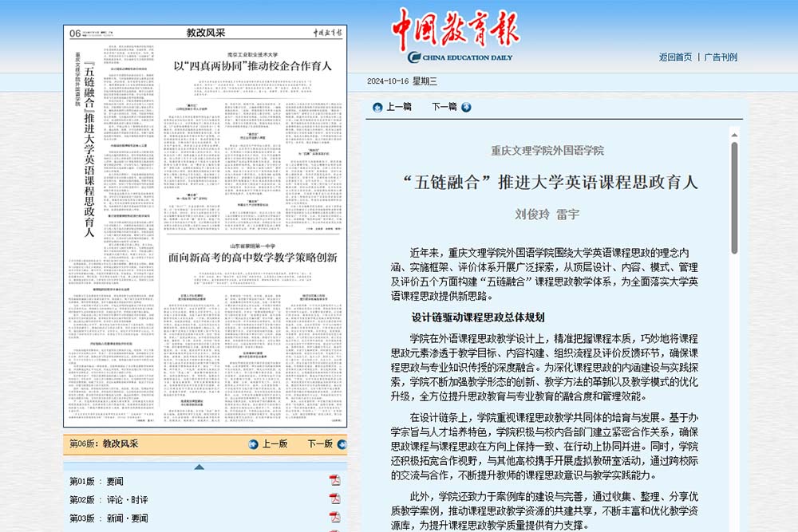Open 第03版 新闻·要闻 from the page list
Viewport: 798px width, 532px height.
[109, 518]
